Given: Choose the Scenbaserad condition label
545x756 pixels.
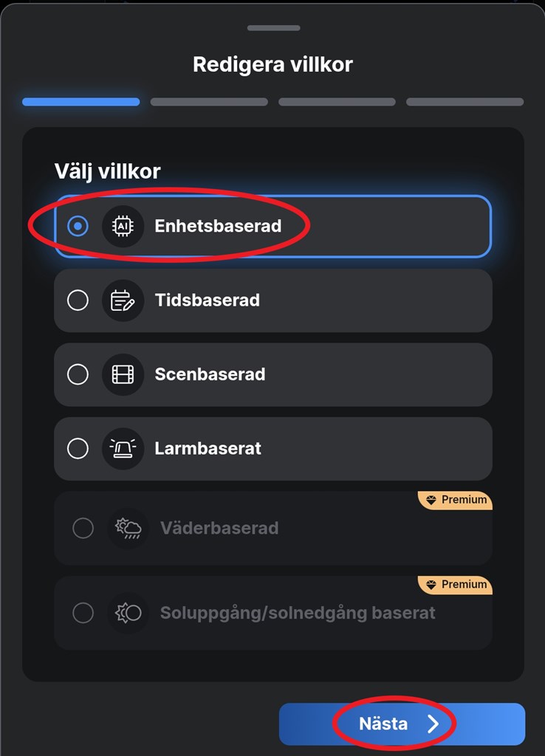Looking at the screenshot, I should pyautogui.click(x=210, y=374).
